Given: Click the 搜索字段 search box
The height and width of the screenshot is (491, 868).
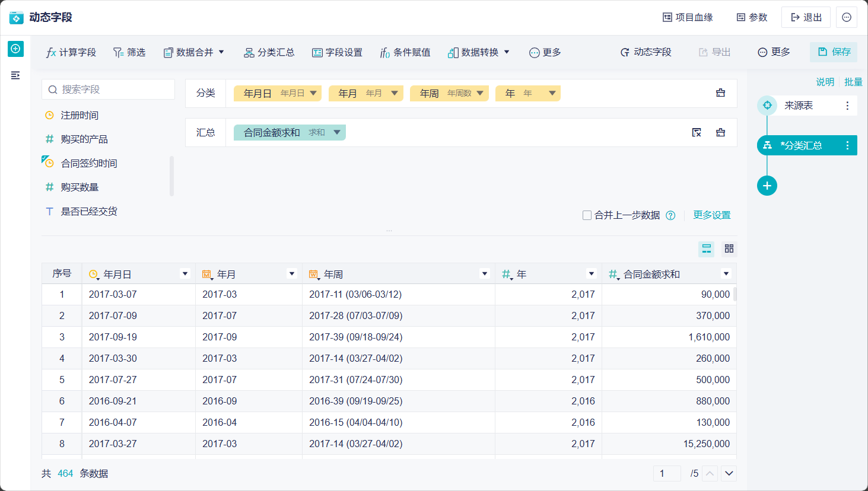Looking at the screenshot, I should (x=109, y=90).
